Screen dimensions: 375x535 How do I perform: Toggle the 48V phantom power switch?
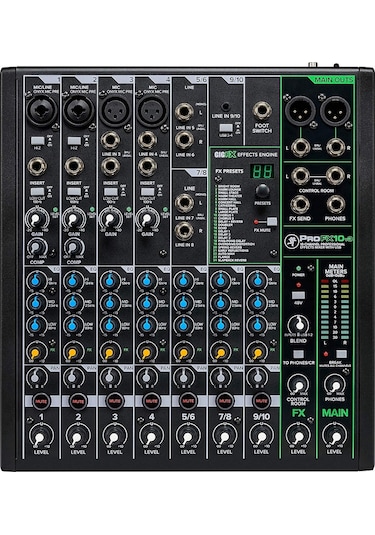coord(299,295)
